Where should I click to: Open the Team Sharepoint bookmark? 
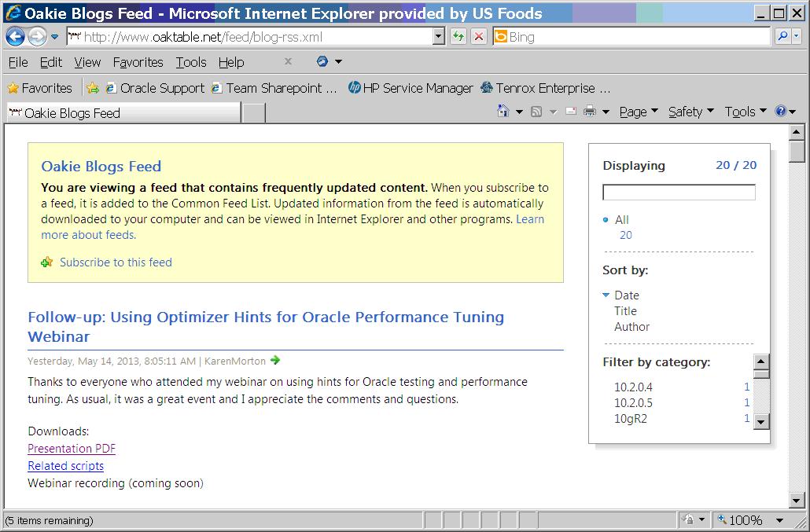274,88
